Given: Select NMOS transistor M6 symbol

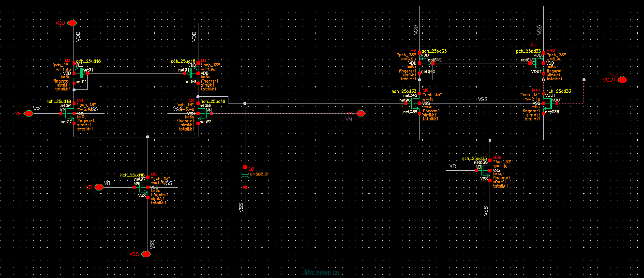Looking at the screenshot, I should pos(414,103).
